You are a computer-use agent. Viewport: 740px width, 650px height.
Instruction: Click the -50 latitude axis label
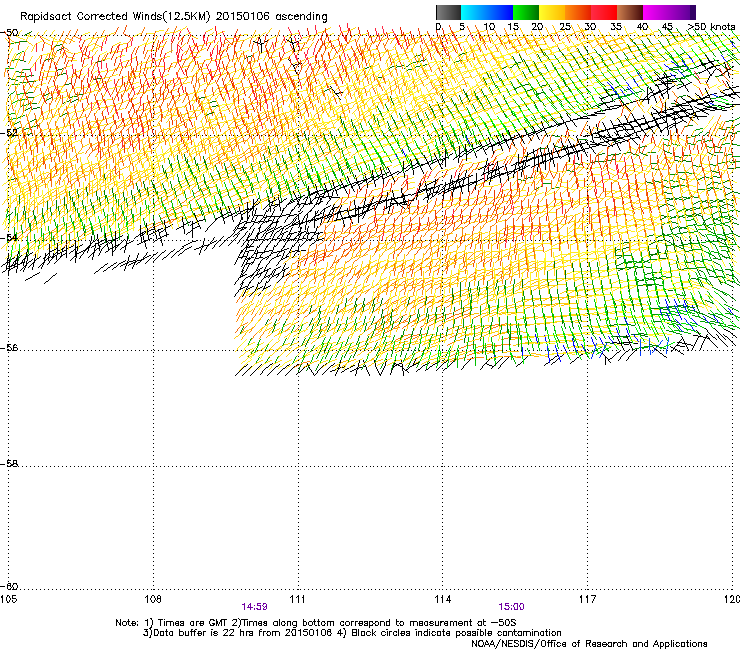pos(10,33)
